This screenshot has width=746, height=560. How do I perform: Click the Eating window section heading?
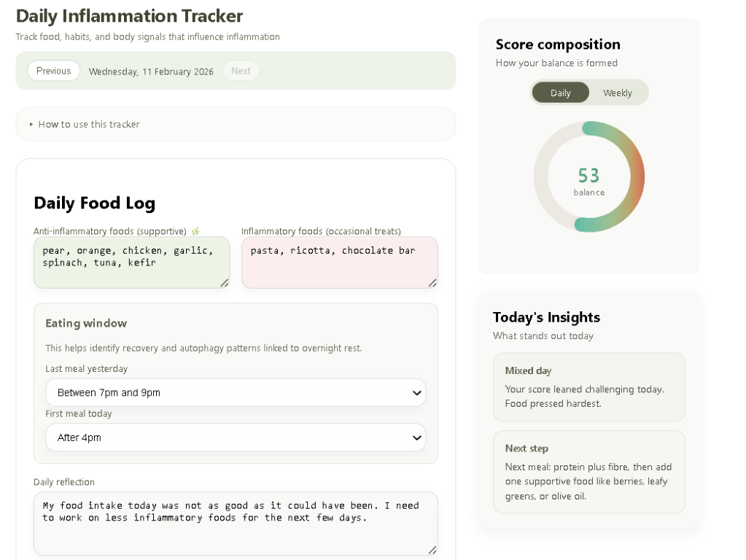(x=86, y=324)
